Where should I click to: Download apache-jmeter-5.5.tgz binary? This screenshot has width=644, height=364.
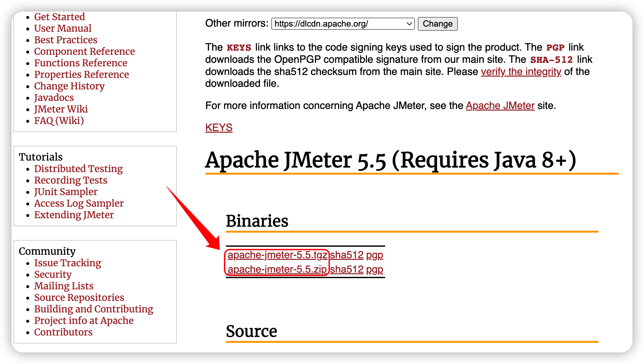(x=277, y=255)
